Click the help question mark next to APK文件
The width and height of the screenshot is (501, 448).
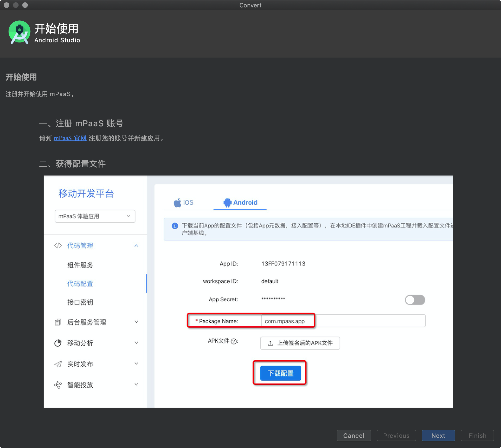tap(234, 341)
